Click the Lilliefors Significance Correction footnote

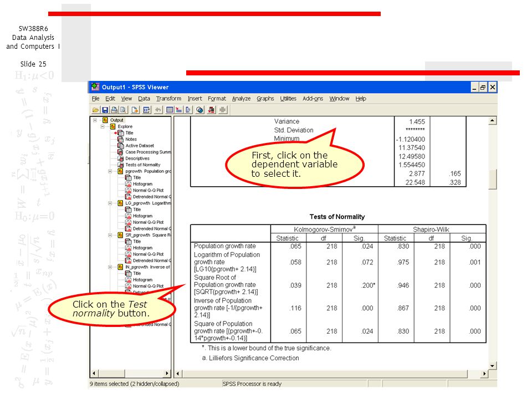pyautogui.click(x=250, y=358)
